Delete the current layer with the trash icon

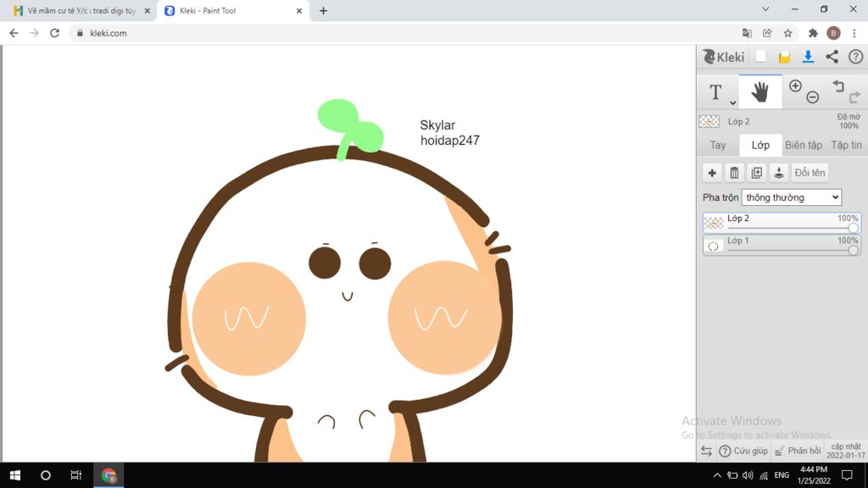735,173
